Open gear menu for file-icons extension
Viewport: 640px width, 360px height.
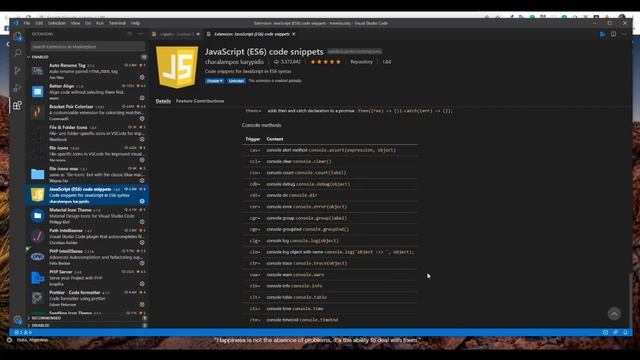(x=142, y=160)
